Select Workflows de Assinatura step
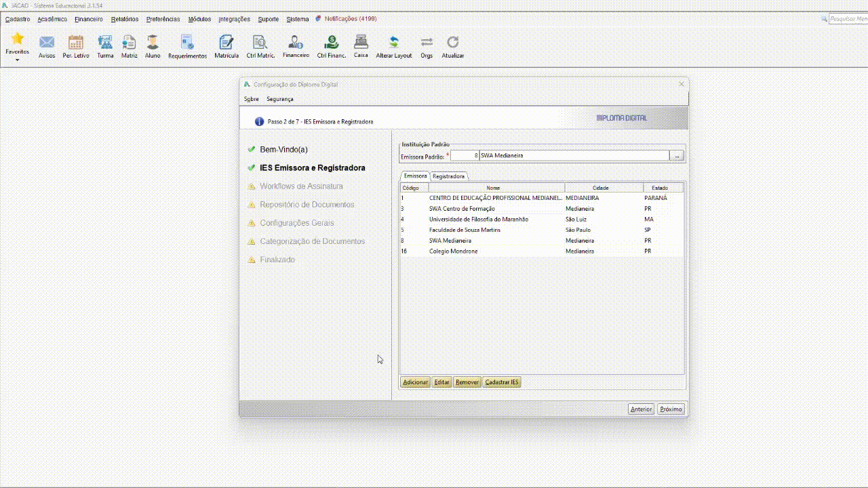 point(301,186)
